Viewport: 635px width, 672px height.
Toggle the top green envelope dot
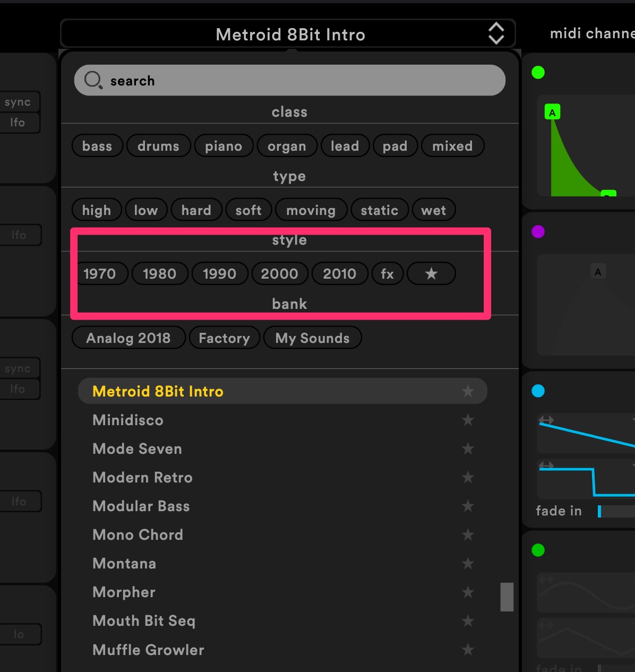[x=538, y=73]
